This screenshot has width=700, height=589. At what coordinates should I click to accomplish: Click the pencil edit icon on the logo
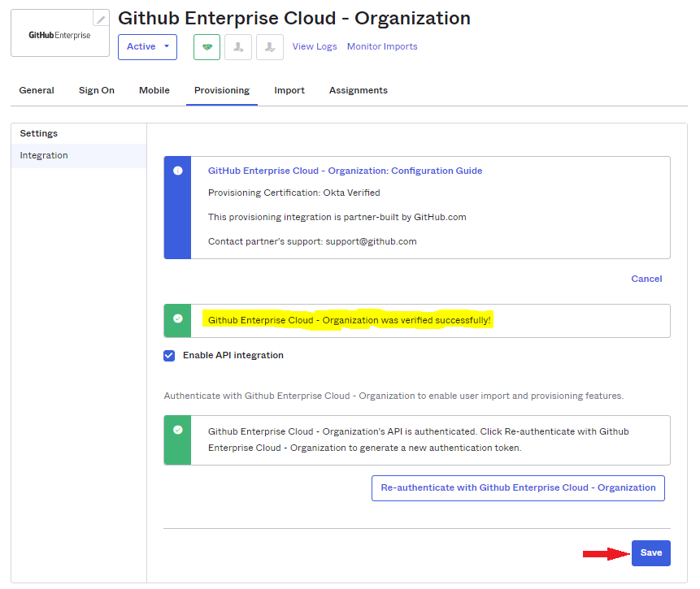pos(101,19)
